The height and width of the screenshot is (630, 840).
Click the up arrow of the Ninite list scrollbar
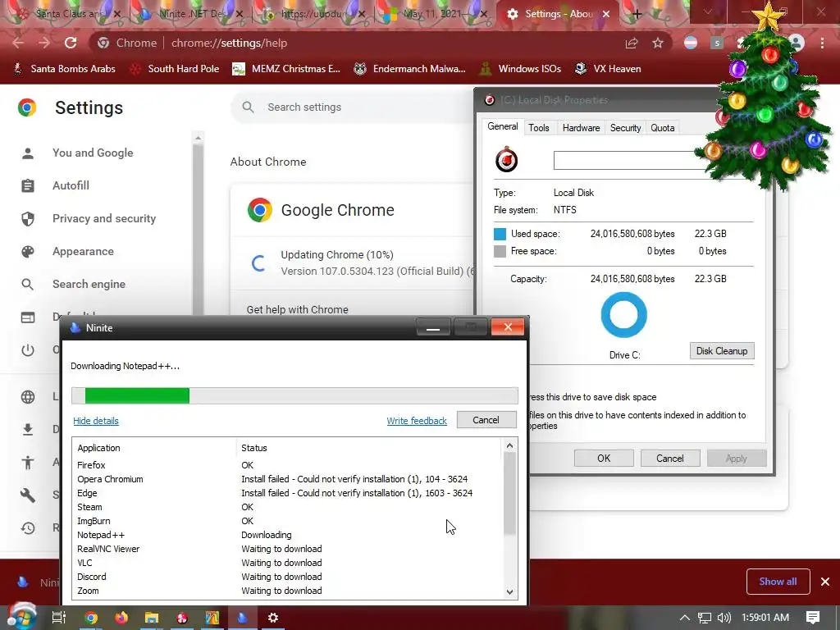(x=509, y=445)
